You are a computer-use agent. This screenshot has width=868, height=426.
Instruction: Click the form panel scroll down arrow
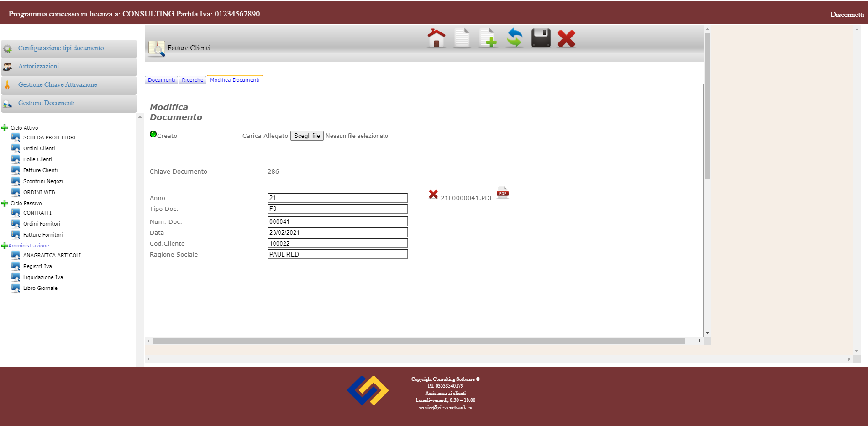point(707,333)
